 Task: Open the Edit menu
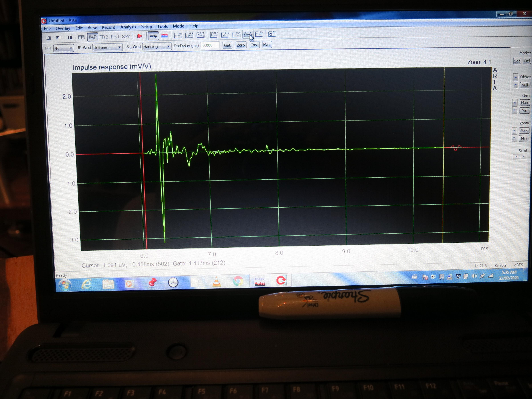[x=79, y=28]
